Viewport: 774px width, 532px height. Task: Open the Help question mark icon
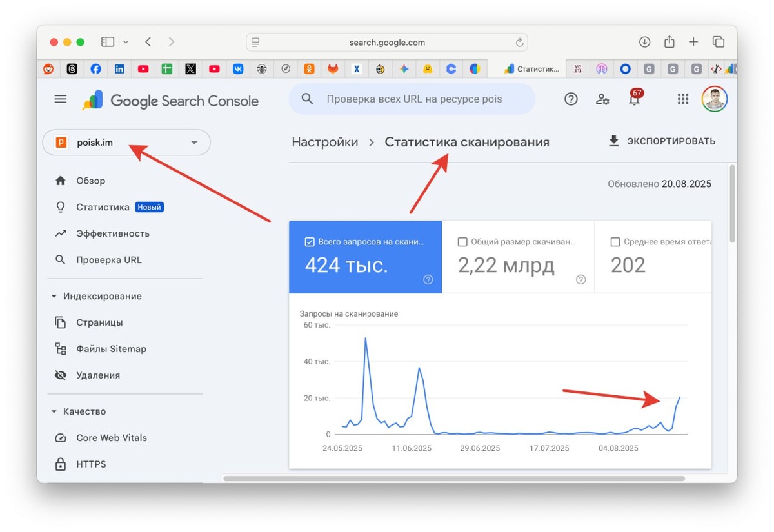[571, 99]
